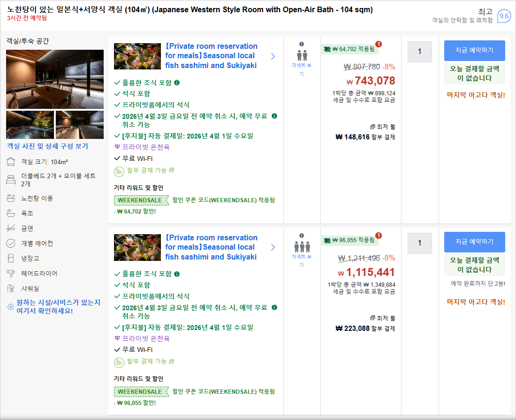Click the 9.6 rating score badge
The height and width of the screenshot is (420, 516).
click(504, 16)
